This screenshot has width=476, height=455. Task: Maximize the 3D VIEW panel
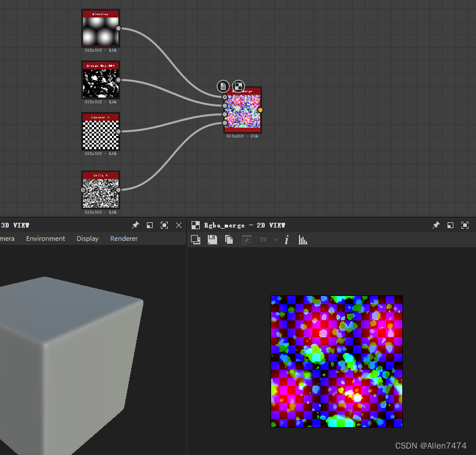tap(164, 225)
